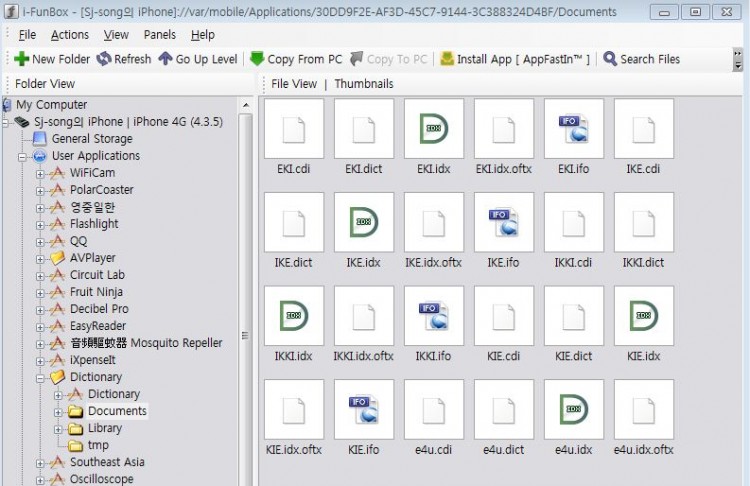Select the IKKI.ifo file icon

434,315
